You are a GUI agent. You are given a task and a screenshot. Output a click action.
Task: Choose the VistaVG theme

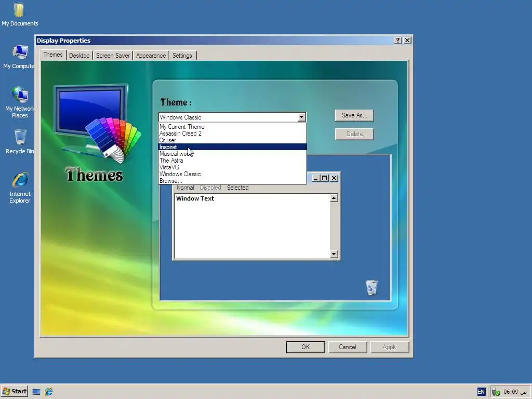click(x=232, y=167)
